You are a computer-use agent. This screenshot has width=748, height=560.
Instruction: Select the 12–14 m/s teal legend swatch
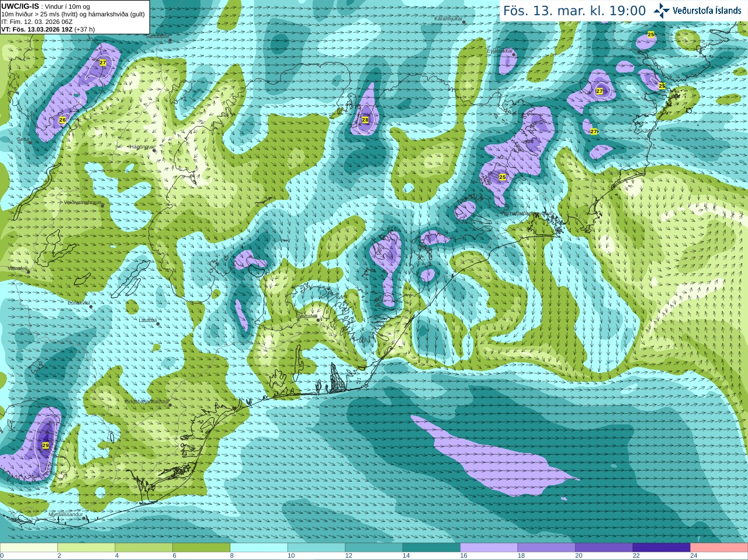click(374, 548)
